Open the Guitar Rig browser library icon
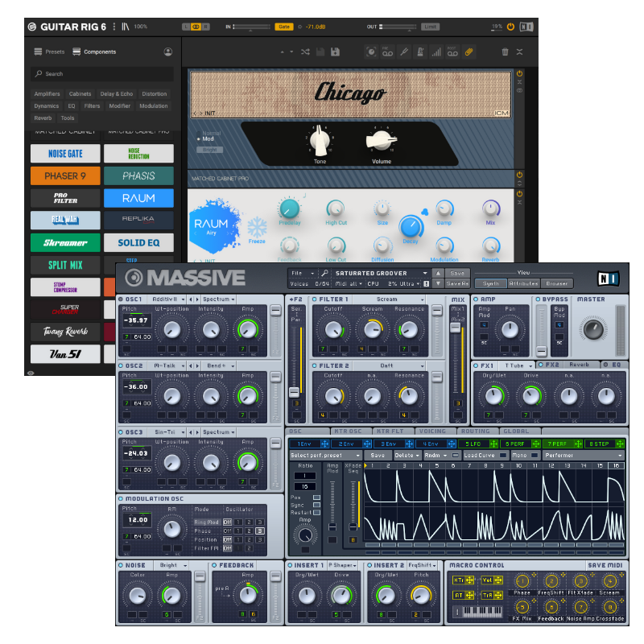This screenshot has width=644, height=644. coord(126,27)
